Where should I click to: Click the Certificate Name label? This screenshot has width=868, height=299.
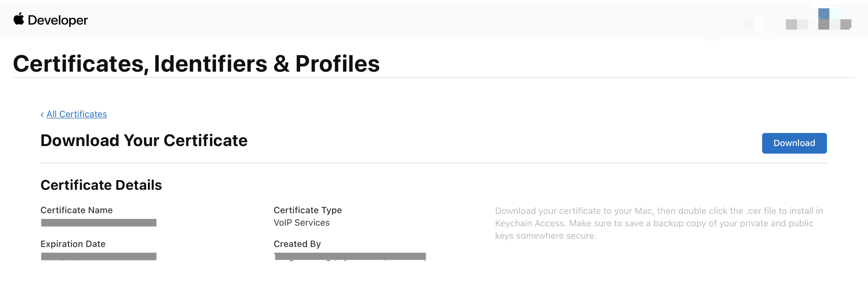(77, 210)
